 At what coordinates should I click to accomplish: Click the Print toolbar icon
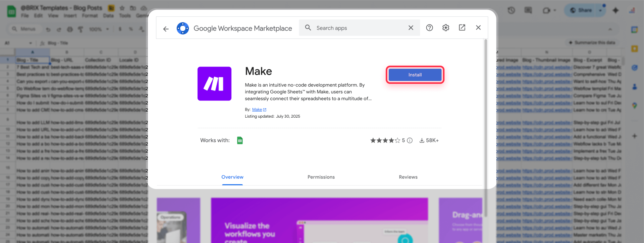[70, 29]
